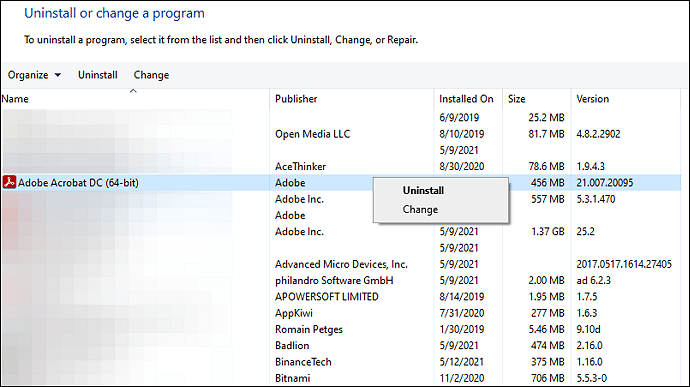The width and height of the screenshot is (690, 387).
Task: Click version 5.5.3-0 cell
Action: [x=592, y=378]
